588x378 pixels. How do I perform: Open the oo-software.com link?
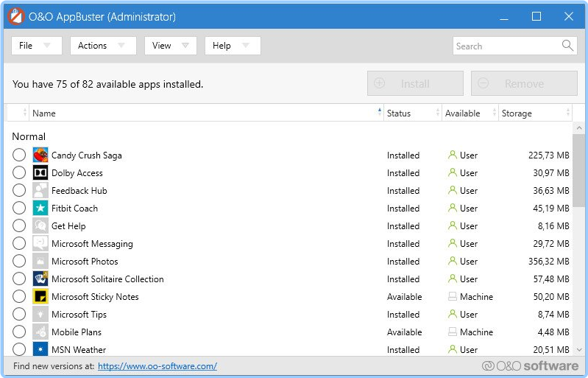click(157, 366)
